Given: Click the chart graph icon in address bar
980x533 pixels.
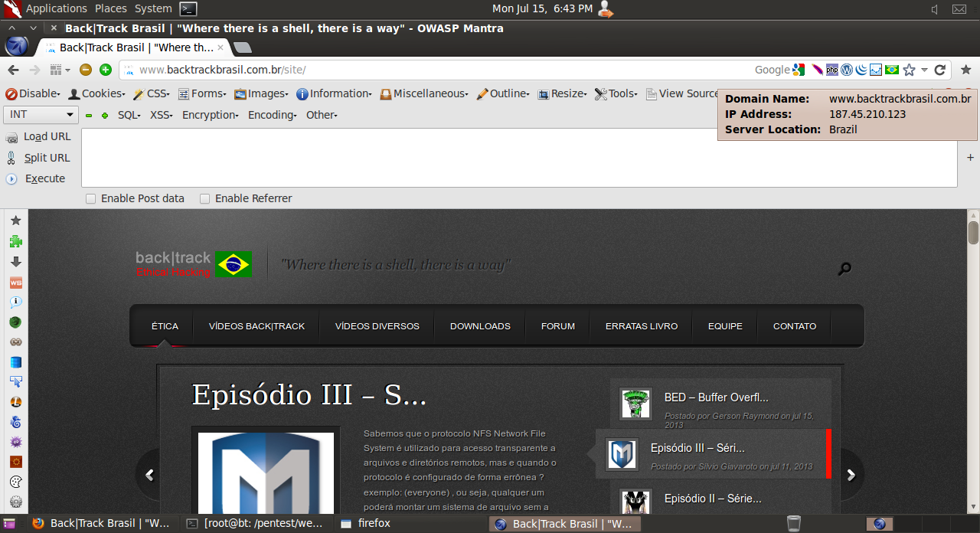Looking at the screenshot, I should 877,70.
